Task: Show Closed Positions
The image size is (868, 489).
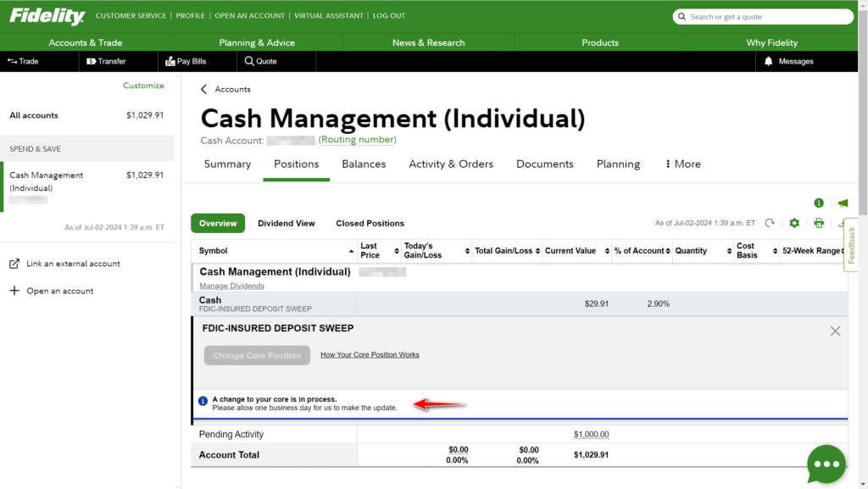Action: click(x=370, y=224)
